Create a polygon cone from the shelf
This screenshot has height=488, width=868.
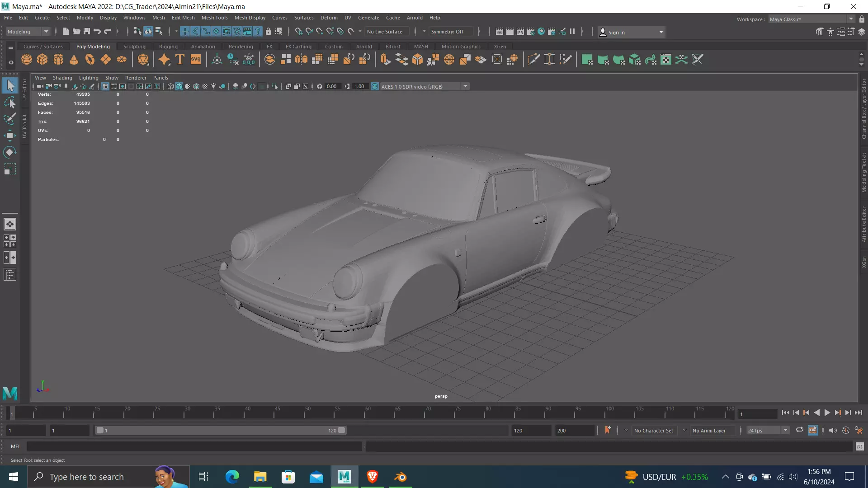pyautogui.click(x=74, y=60)
